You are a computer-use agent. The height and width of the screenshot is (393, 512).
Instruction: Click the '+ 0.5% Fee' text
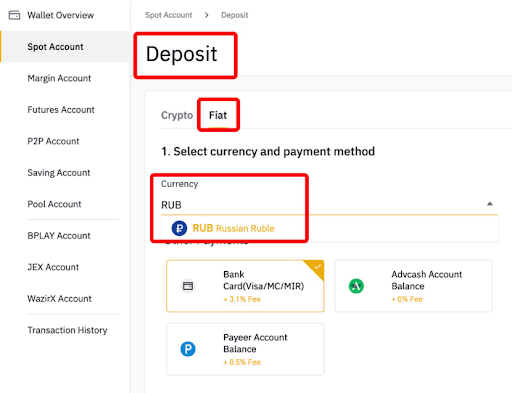click(242, 362)
